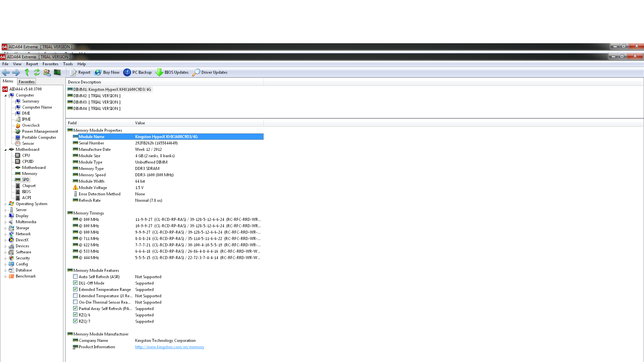Click Buy Now in the toolbar
This screenshot has width=644, height=362.
(107, 72)
